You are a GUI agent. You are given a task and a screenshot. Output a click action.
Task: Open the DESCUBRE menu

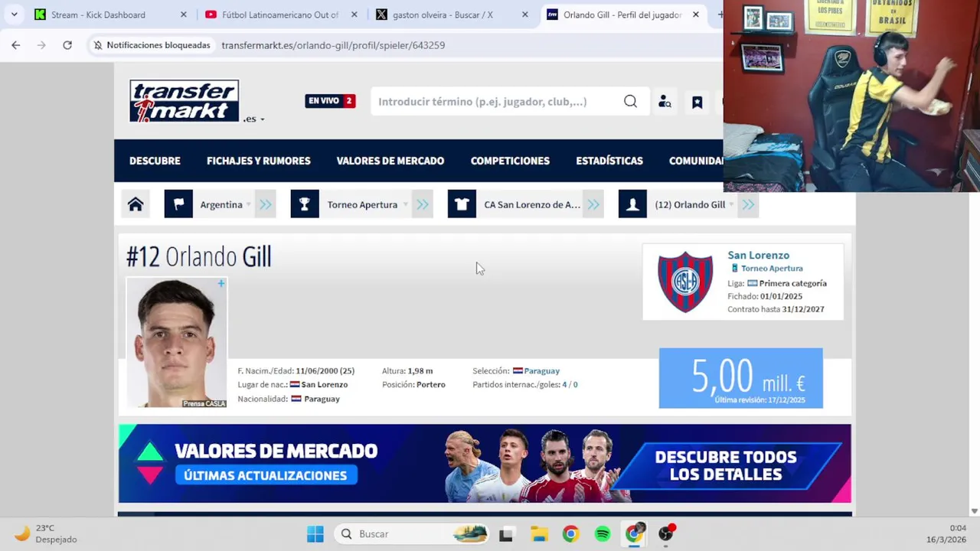(x=155, y=161)
